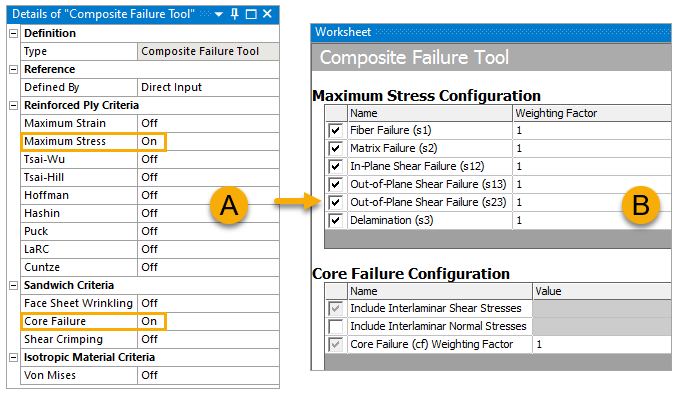Collapse the Reinforced Ply Criteria group

[14, 105]
